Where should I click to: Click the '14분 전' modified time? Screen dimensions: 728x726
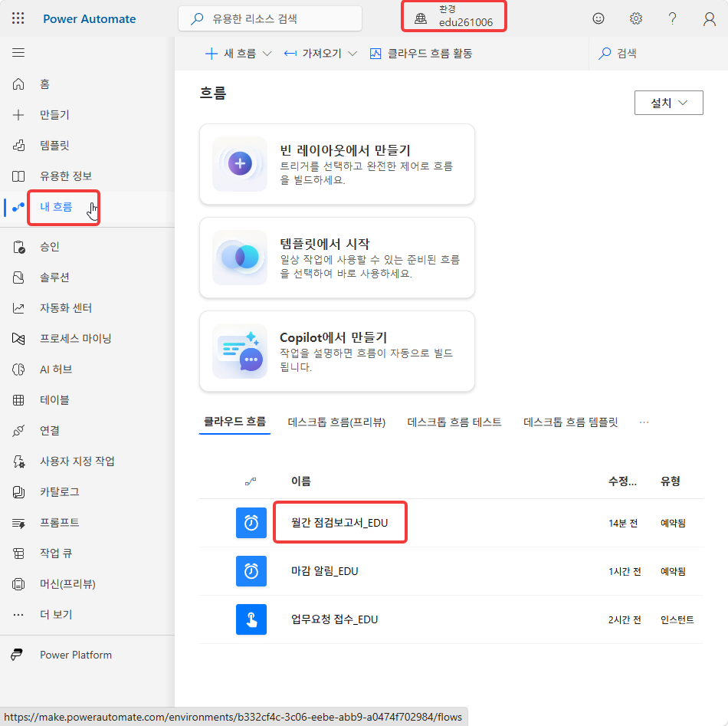click(623, 523)
